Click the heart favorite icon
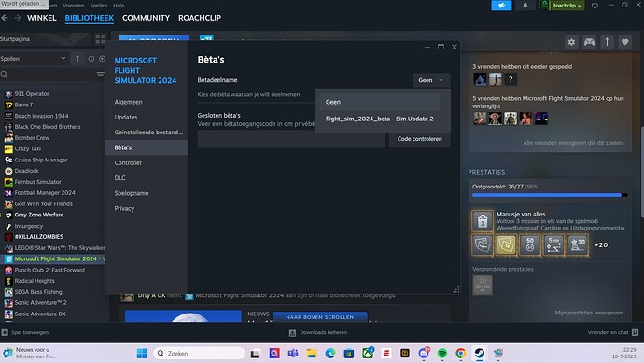The image size is (644, 363). [x=625, y=42]
